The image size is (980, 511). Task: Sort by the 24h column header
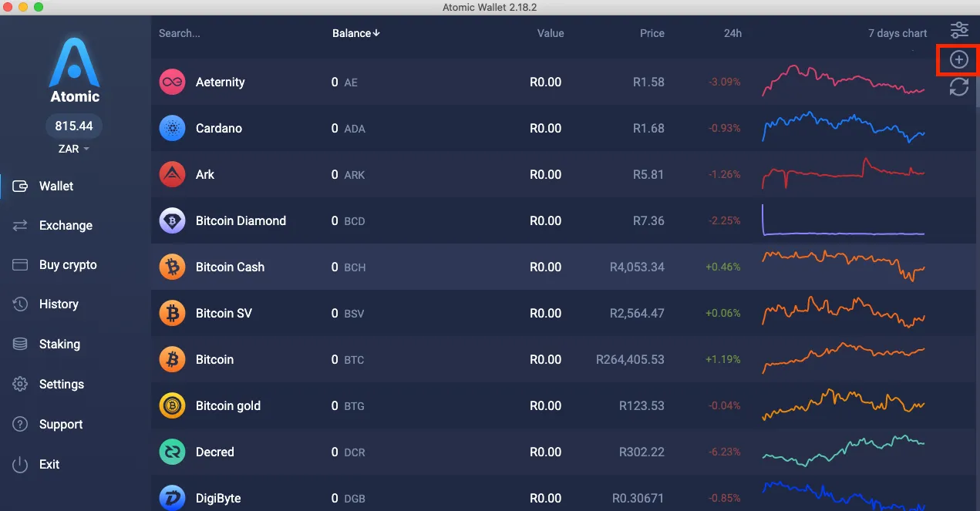[733, 33]
